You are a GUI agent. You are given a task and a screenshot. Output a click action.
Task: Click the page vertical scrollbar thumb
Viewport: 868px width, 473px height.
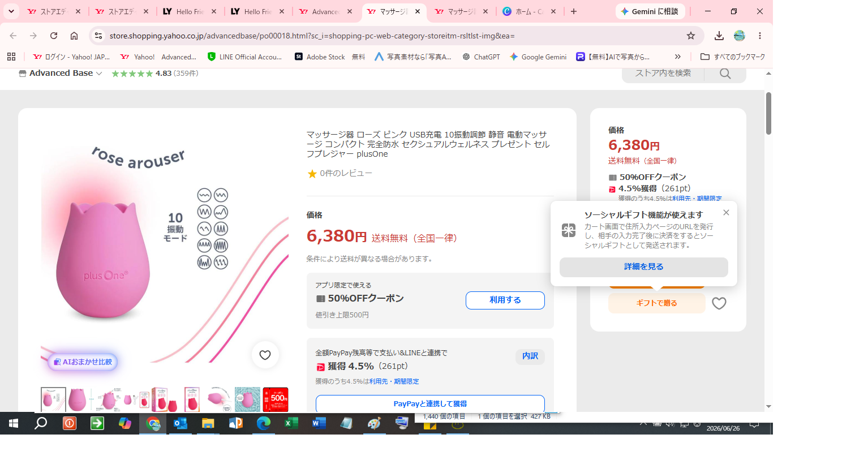pyautogui.click(x=768, y=113)
